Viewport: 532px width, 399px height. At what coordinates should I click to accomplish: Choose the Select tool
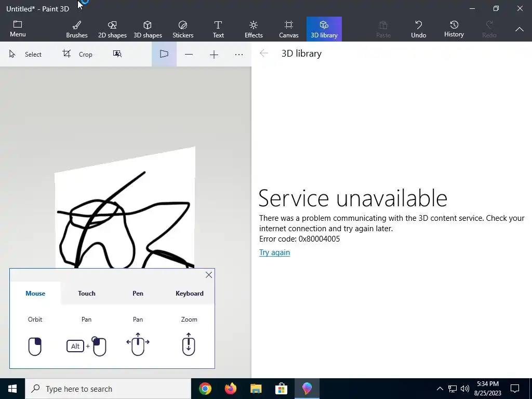pos(25,54)
